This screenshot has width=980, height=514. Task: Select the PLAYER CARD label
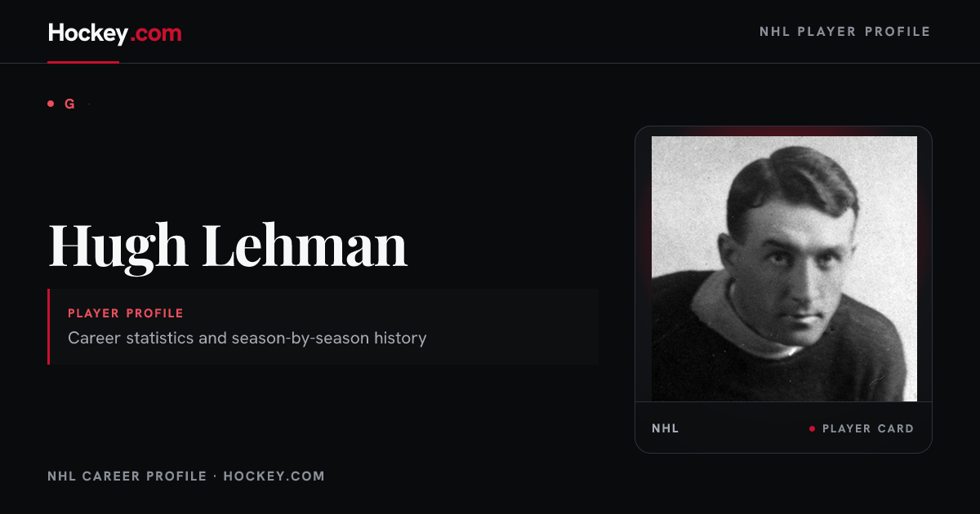click(x=868, y=428)
